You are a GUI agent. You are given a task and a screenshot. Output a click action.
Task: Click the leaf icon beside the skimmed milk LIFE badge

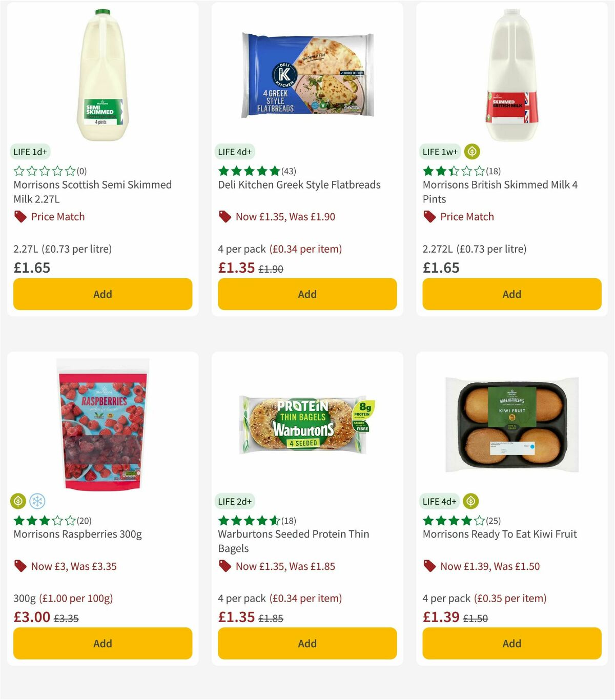[471, 152]
